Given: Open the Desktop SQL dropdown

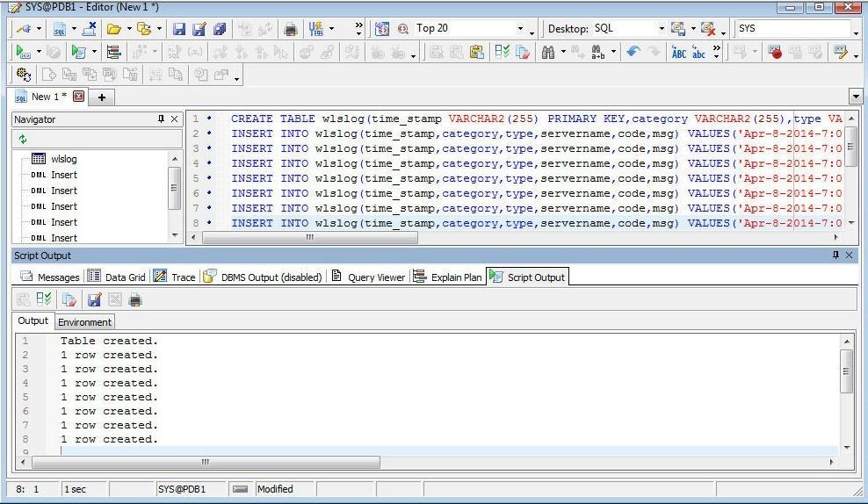Looking at the screenshot, I should point(662,29).
